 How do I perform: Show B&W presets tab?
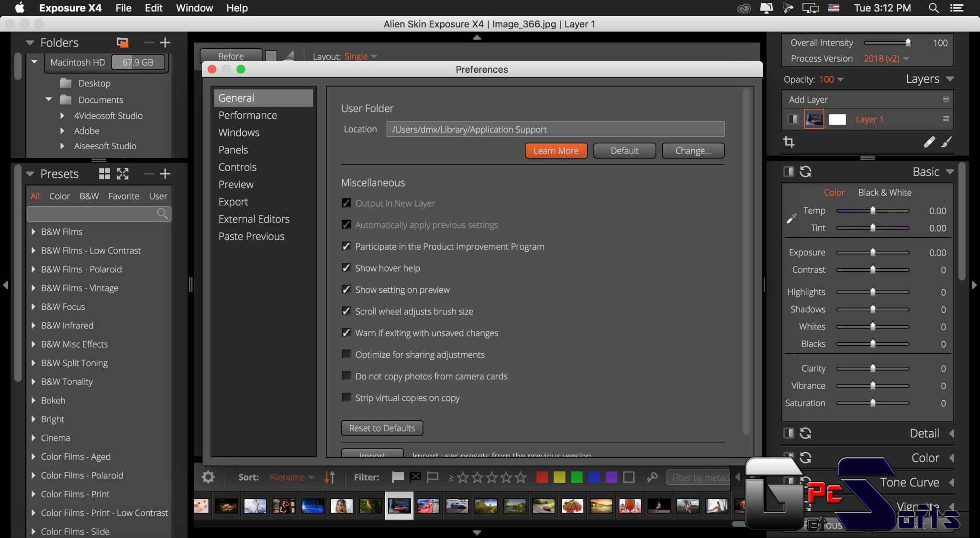click(89, 196)
